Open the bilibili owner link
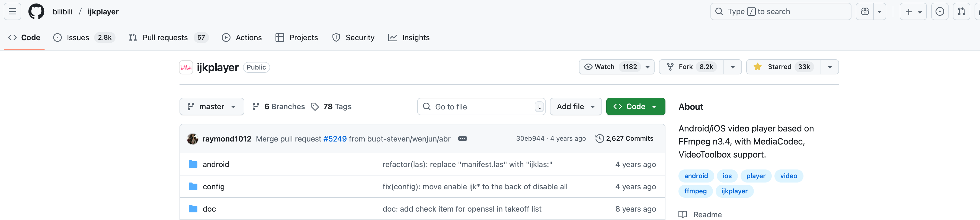This screenshot has height=220, width=980. point(62,12)
